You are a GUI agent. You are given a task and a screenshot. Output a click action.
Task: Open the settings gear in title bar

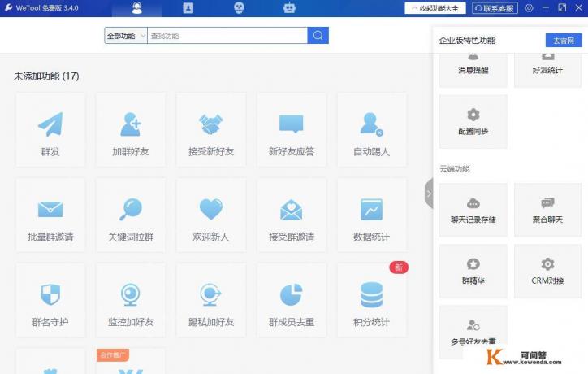(x=529, y=8)
